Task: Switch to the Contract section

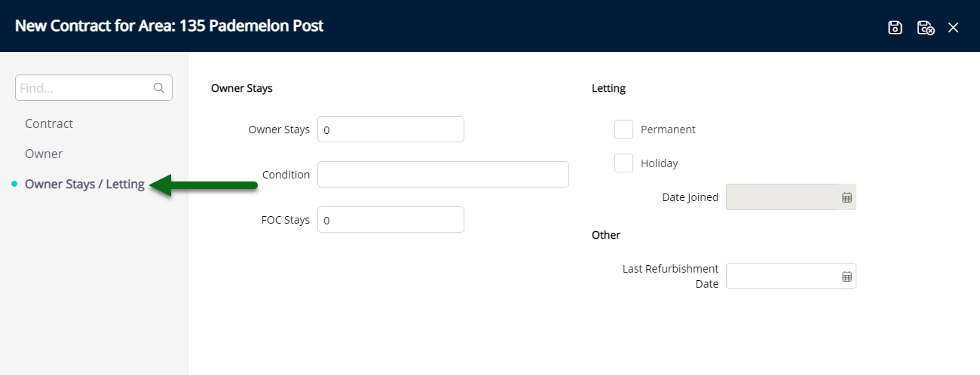Action: click(49, 123)
